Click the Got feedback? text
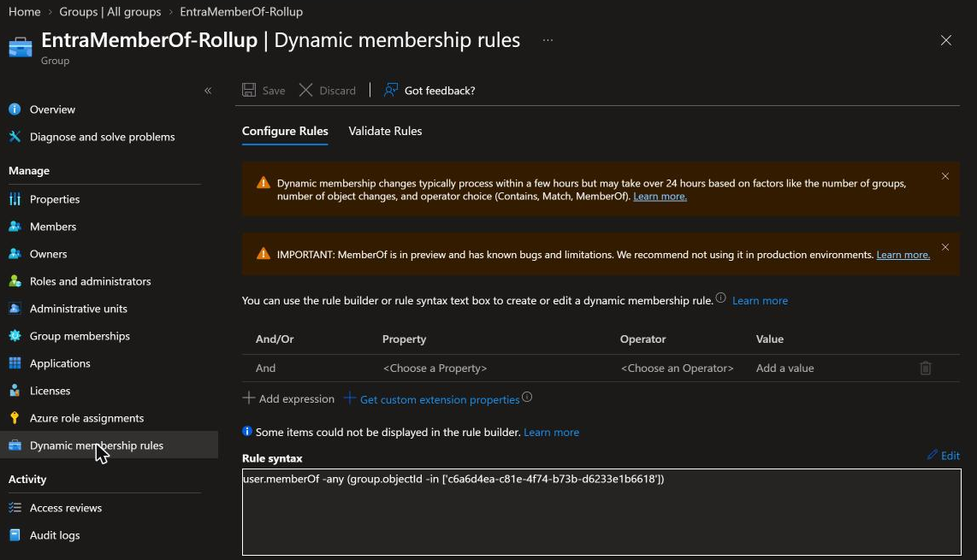This screenshot has height=560, width=977. (440, 91)
